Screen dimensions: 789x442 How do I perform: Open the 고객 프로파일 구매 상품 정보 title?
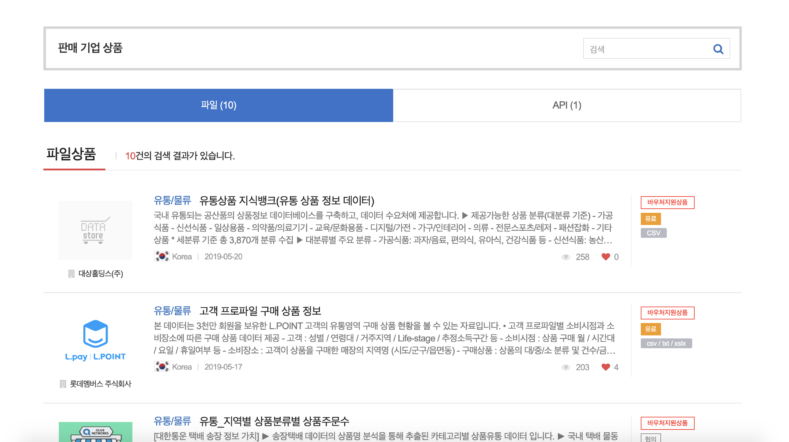259,310
